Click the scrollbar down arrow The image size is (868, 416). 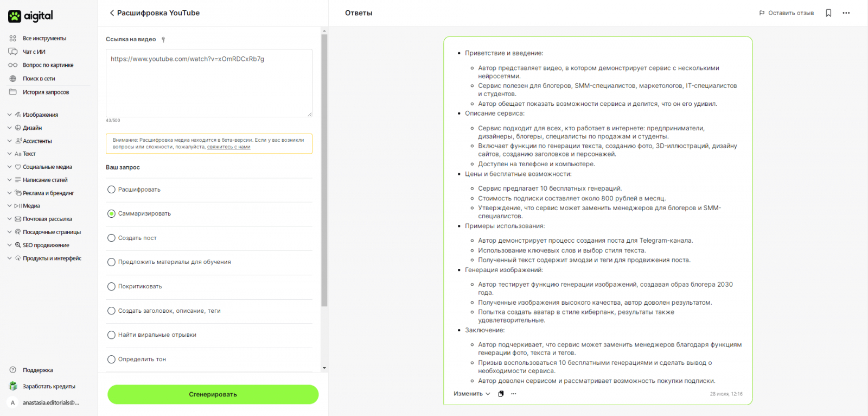click(x=324, y=368)
